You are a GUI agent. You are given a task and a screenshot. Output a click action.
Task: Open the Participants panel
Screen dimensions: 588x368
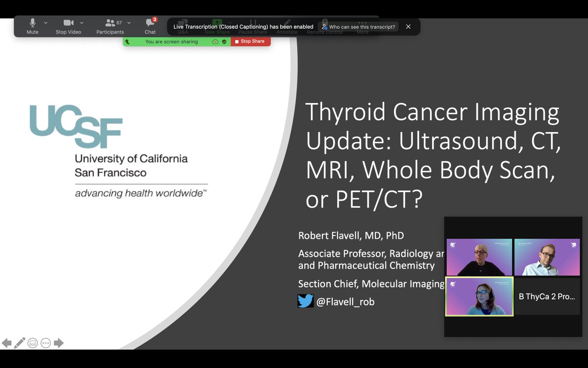110,26
